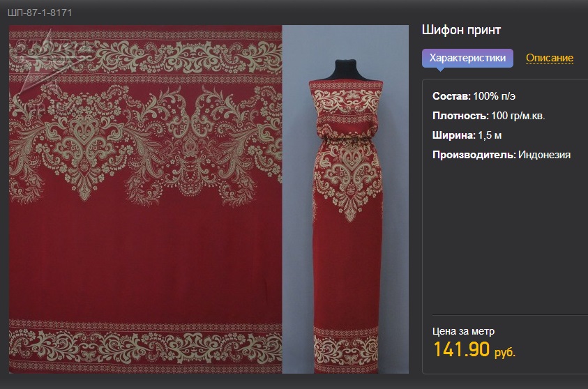Click the Производитель label

tap(474, 155)
